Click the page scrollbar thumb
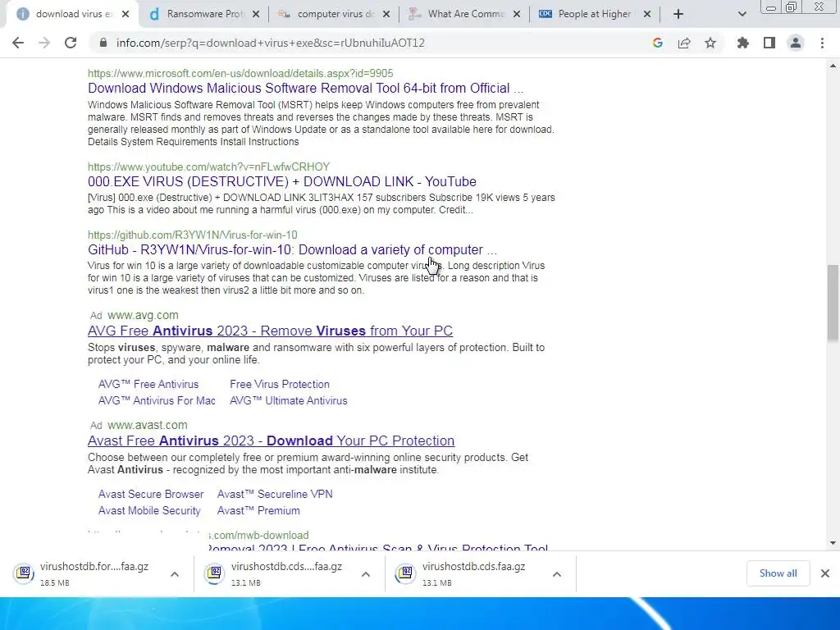 coord(833,303)
